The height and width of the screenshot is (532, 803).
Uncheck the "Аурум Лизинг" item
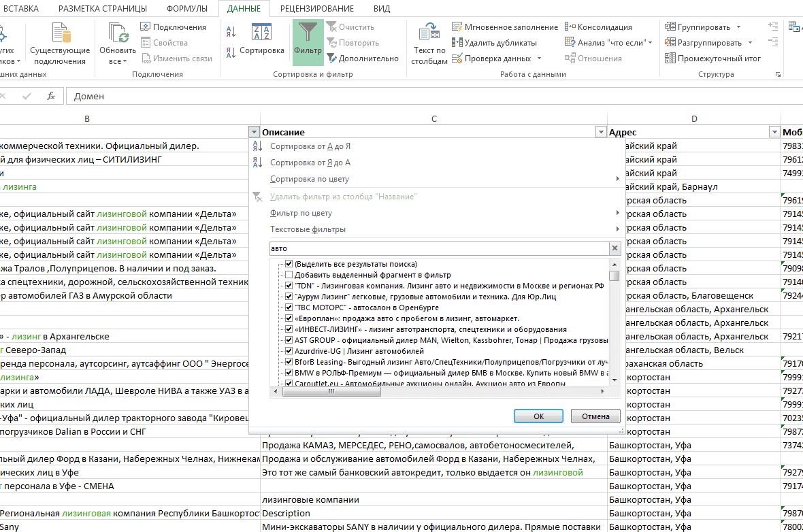(x=289, y=297)
